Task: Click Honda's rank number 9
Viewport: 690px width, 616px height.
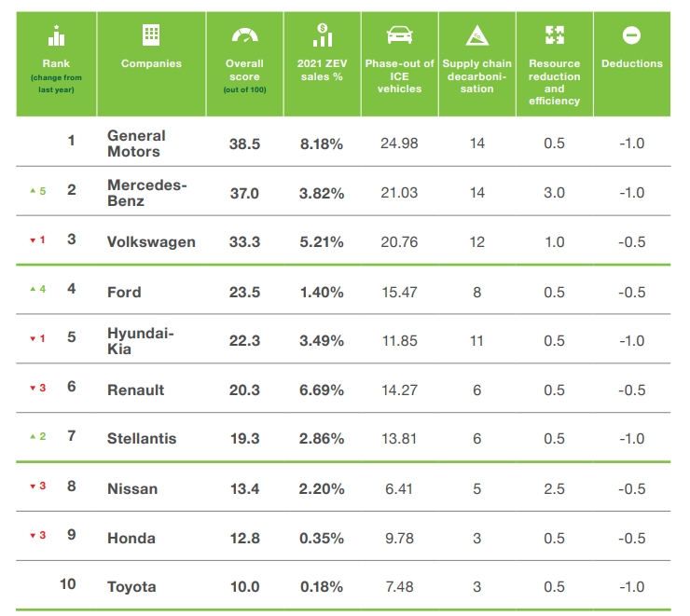Action: click(71, 535)
